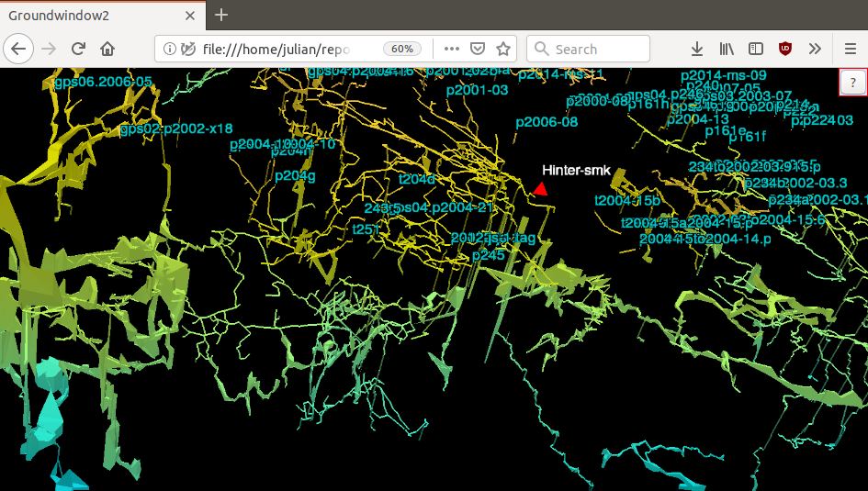Click the p204g station label
Viewport: 868px width, 491px height.
(295, 176)
